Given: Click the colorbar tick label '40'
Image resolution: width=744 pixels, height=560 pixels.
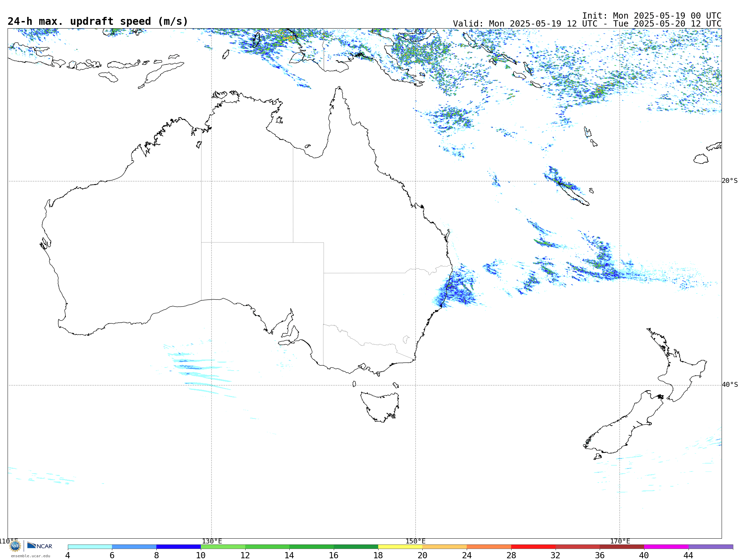Looking at the screenshot, I should [x=644, y=555].
